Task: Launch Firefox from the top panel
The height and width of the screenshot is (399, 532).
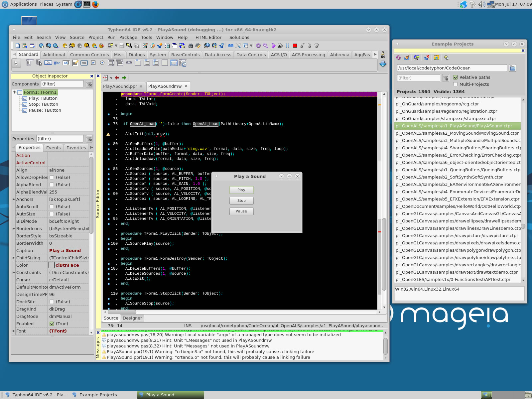Action: click(x=95, y=4)
